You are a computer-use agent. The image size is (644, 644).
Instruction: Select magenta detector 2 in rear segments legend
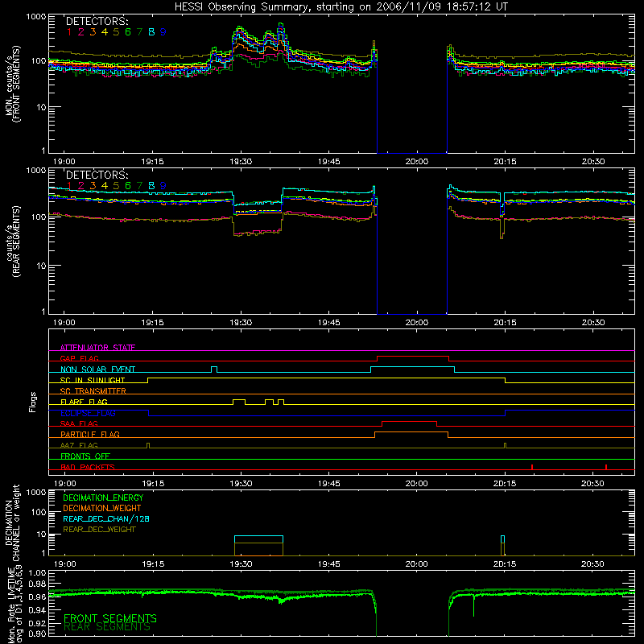pos(81,185)
